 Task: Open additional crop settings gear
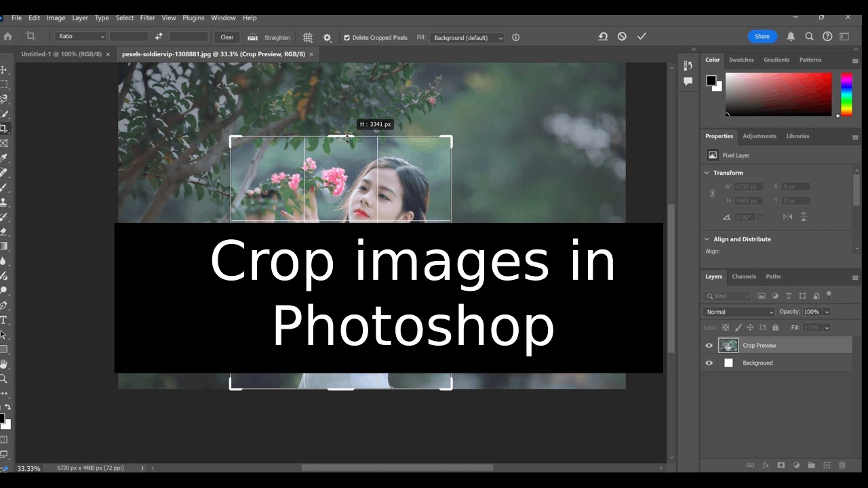coord(328,37)
